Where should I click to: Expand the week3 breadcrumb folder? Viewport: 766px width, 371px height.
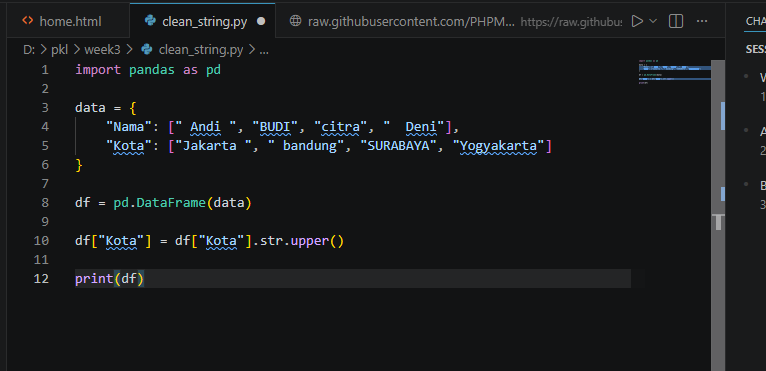tap(103, 49)
